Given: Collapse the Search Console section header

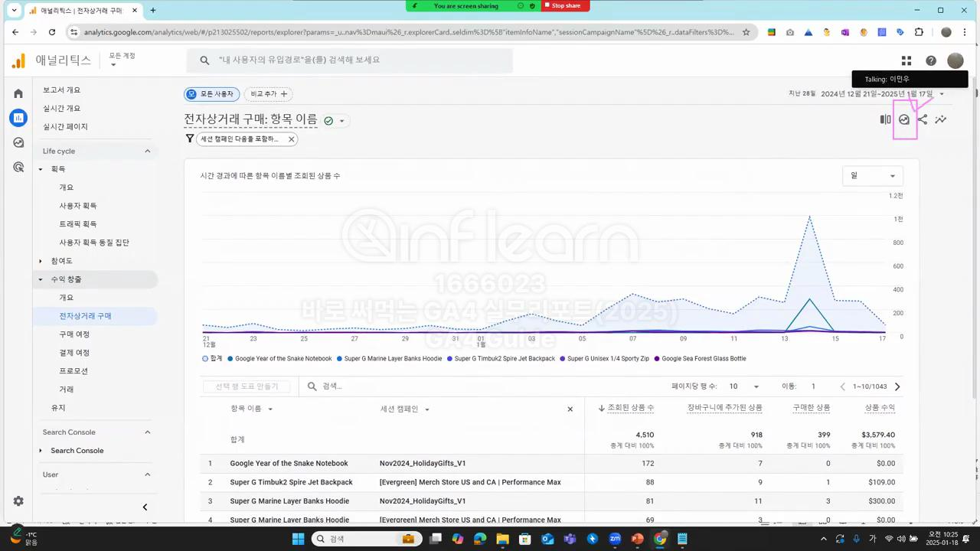Looking at the screenshot, I should [148, 432].
